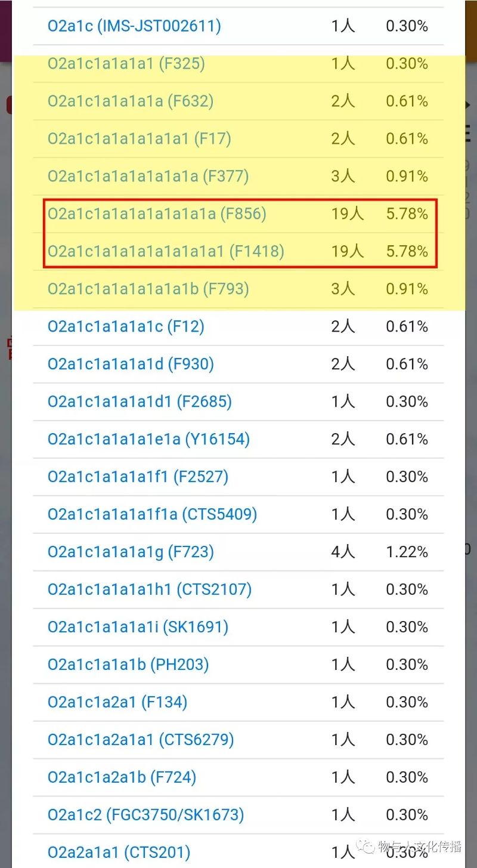This screenshot has width=477, height=868.
Task: Open the Y16154 haplogroup link
Action: (x=149, y=440)
